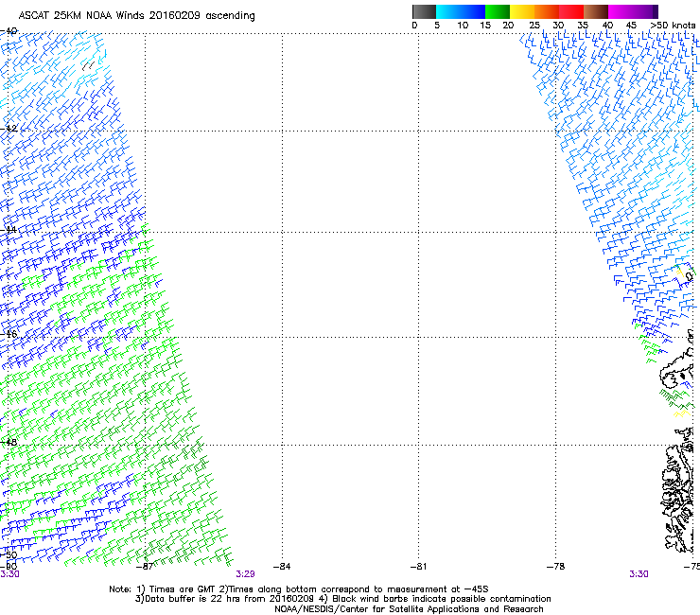
Task: Click the '45' label under the color bar
Action: pos(631,26)
